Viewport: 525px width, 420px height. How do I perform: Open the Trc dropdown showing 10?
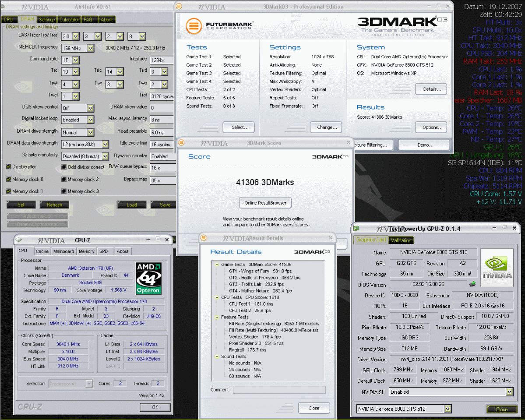(76, 72)
